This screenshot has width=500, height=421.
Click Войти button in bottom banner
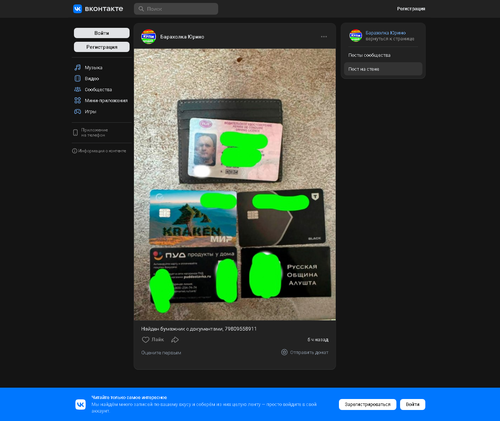(x=413, y=404)
